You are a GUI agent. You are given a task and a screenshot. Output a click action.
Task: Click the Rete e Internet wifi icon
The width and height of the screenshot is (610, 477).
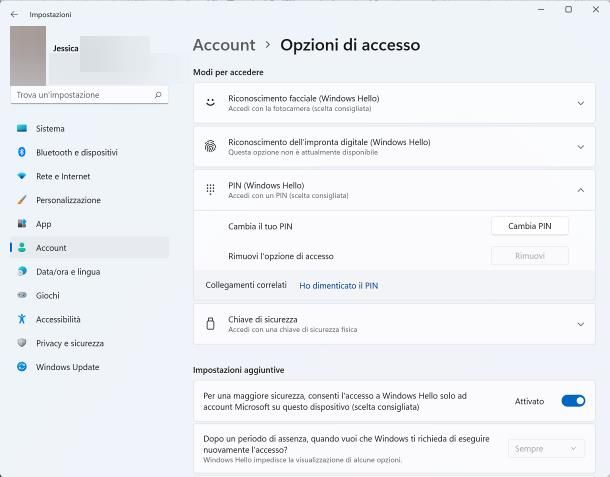click(x=22, y=176)
